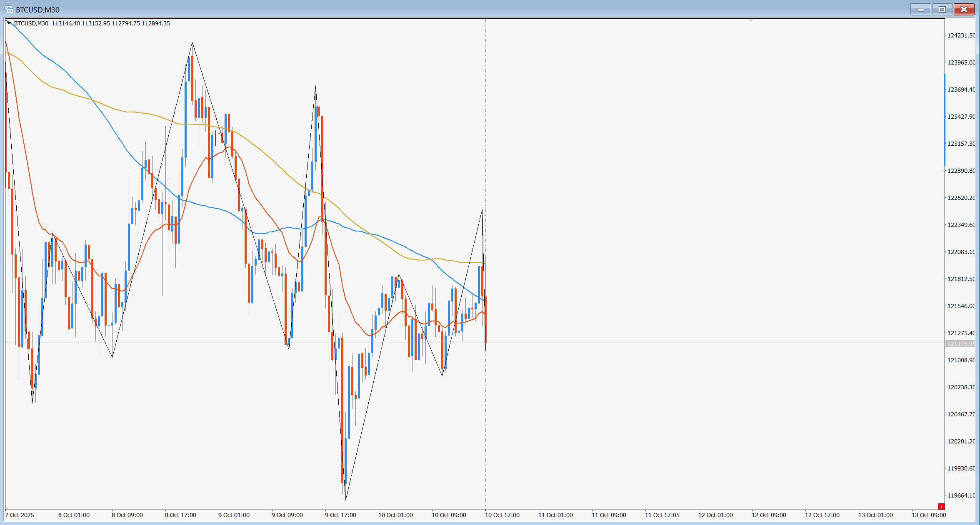
Task: Open the one-click trading arrow beside BTCUSD,M30 label
Action: click(x=9, y=23)
